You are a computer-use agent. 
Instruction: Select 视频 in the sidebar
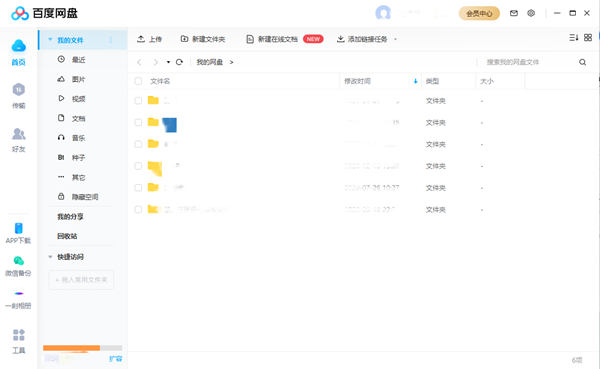(78, 99)
